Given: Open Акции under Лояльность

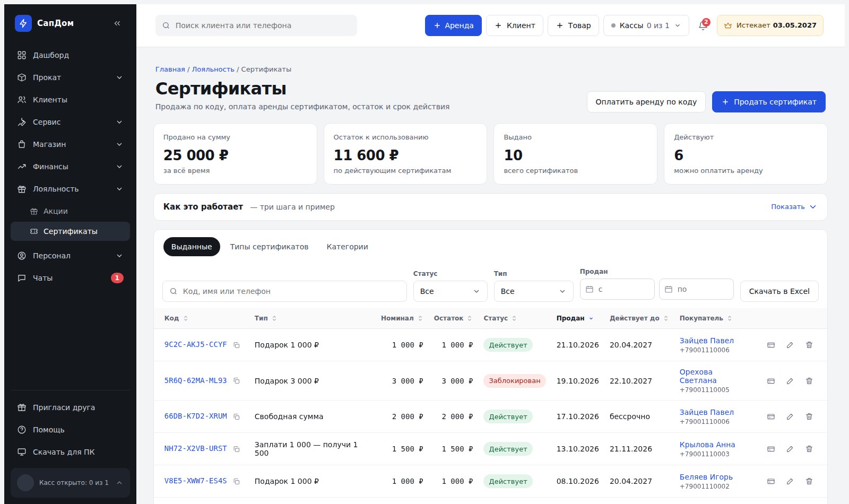Looking at the screenshot, I should click(70, 211).
